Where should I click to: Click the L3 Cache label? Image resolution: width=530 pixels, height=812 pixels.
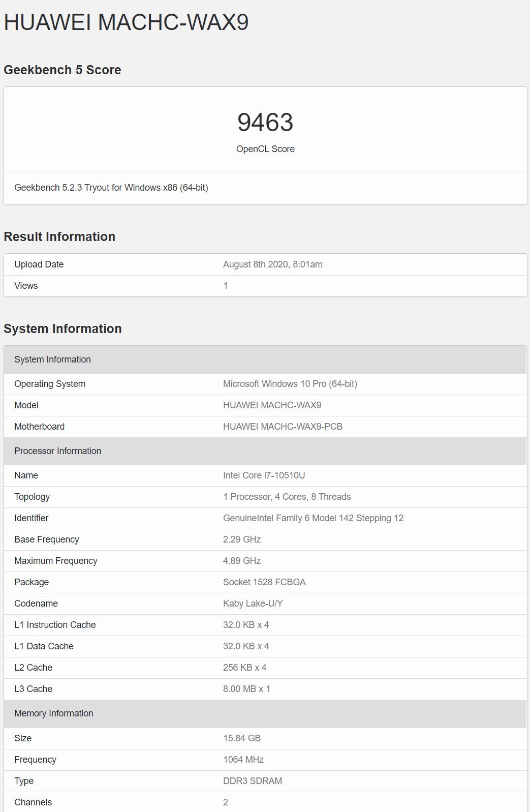(33, 689)
